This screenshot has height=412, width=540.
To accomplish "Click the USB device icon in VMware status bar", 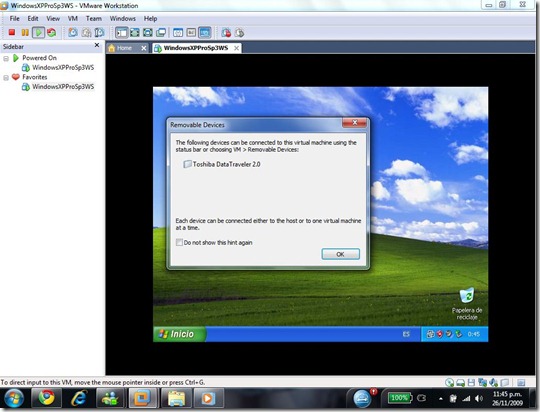I will point(505,382).
